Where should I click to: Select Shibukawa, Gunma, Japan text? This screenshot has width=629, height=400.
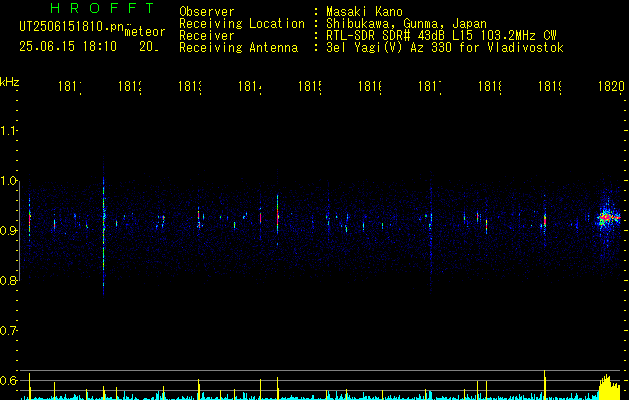tap(406, 24)
